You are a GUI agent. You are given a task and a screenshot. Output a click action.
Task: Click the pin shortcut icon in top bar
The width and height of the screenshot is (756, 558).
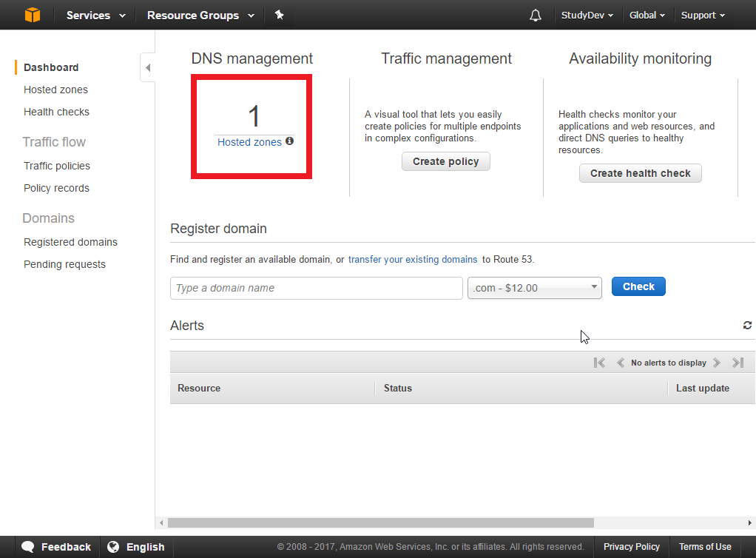pos(279,15)
